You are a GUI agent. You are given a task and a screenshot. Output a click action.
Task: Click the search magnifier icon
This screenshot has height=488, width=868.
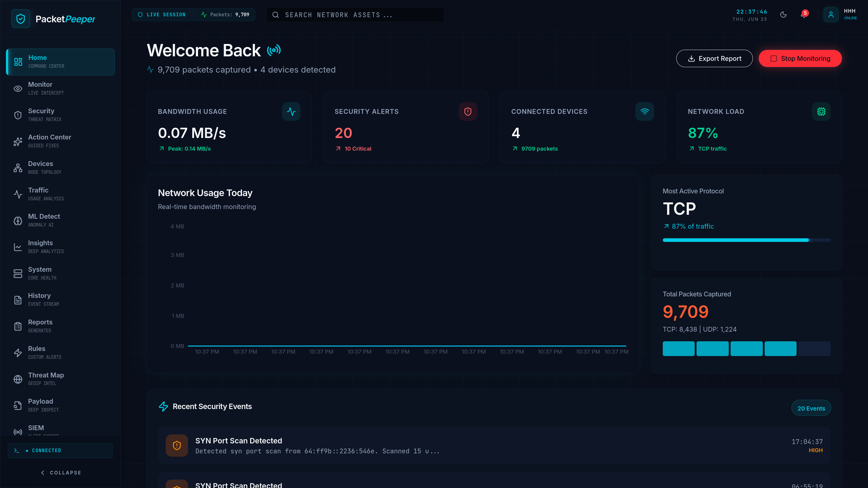point(275,15)
